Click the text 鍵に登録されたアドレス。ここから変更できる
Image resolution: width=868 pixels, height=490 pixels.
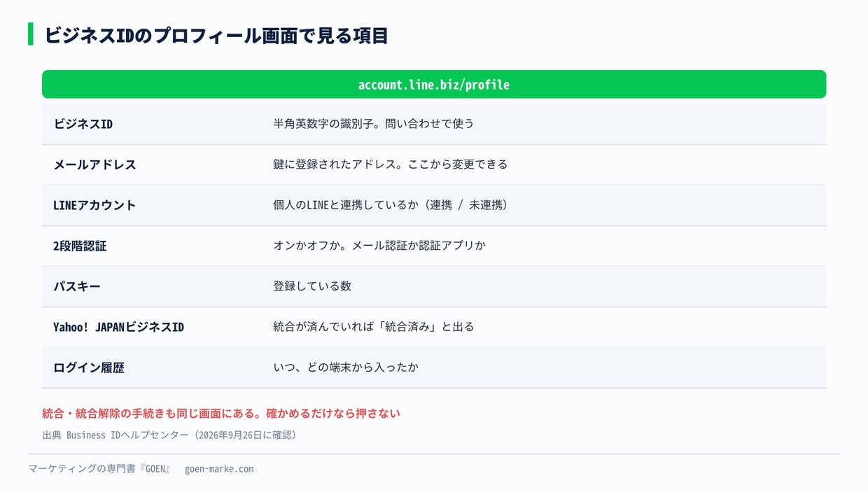(x=390, y=164)
